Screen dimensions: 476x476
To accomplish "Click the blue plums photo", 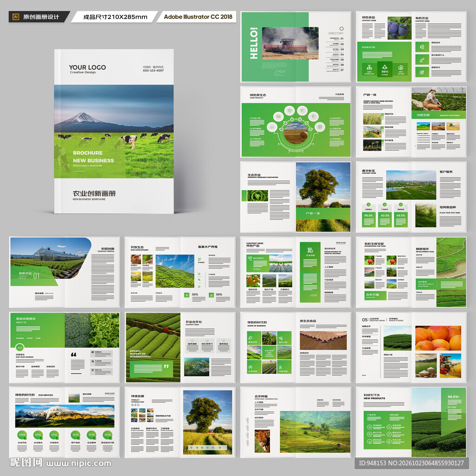I will (x=399, y=28).
